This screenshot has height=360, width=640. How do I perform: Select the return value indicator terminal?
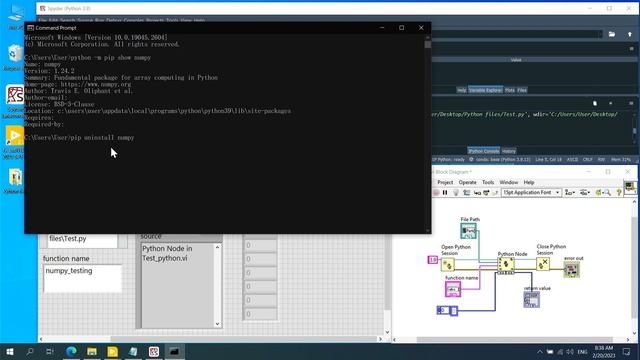click(531, 300)
